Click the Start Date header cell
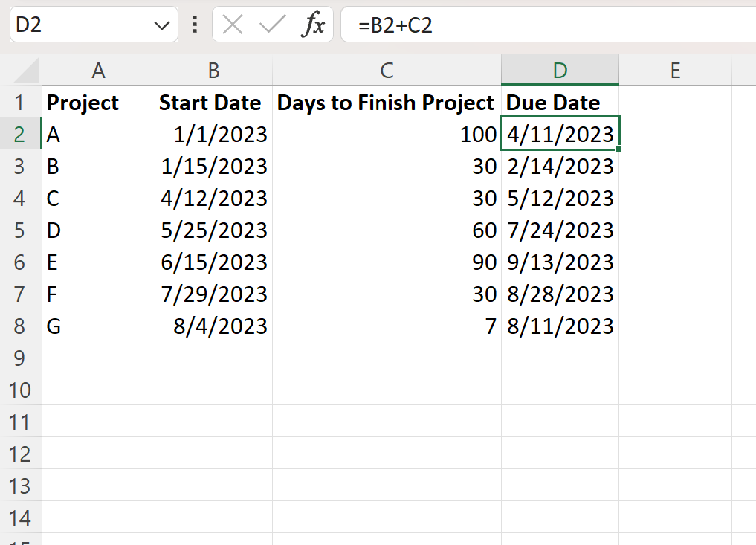Viewport: 756px width, 545px height. [213, 103]
